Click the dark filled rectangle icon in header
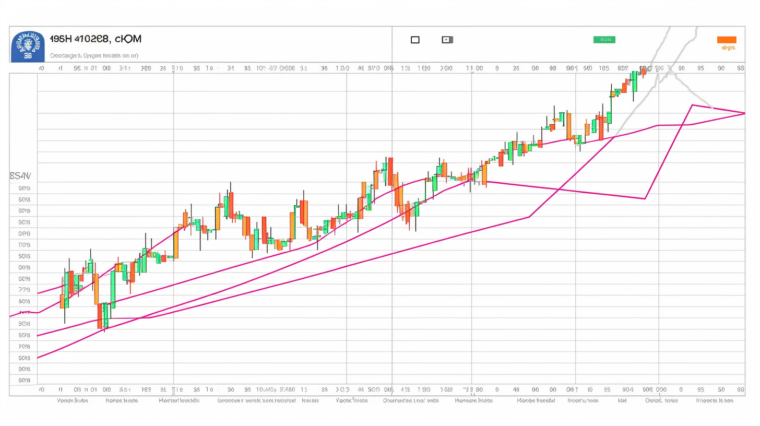Image resolution: width=760 pixels, height=426 pixels. tap(447, 40)
